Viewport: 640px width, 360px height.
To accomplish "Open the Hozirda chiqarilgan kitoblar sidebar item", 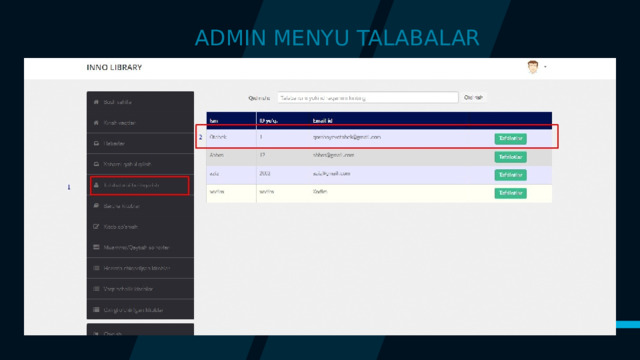I will pos(140,268).
